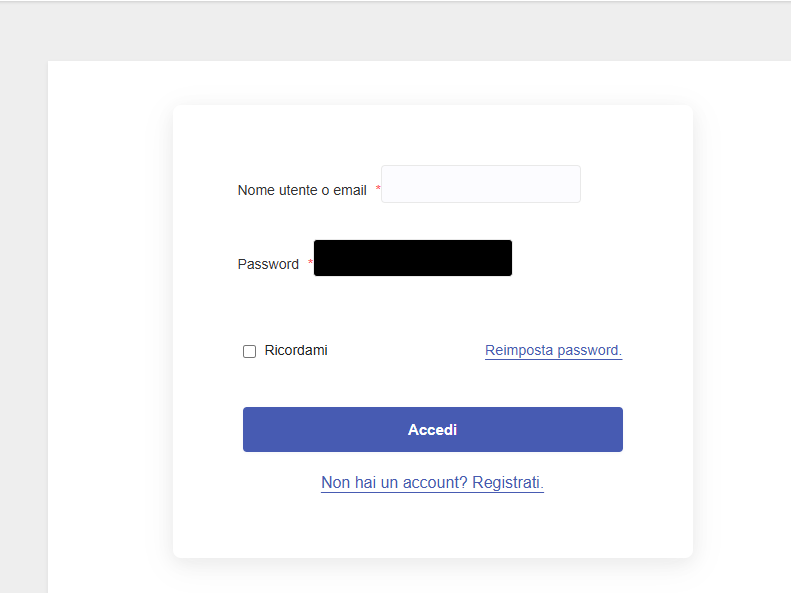Follow the Non hai un account? Registrati link

click(x=432, y=483)
